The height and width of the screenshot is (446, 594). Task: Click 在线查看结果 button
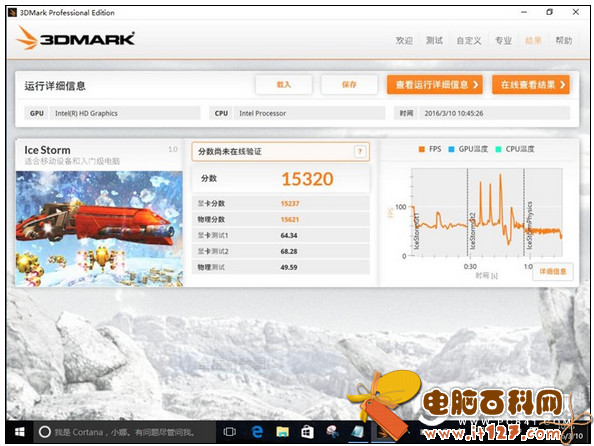pyautogui.click(x=530, y=85)
